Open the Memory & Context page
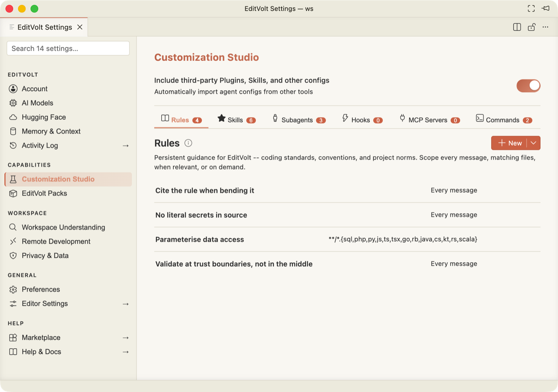This screenshot has height=392, width=558. pyautogui.click(x=68, y=131)
